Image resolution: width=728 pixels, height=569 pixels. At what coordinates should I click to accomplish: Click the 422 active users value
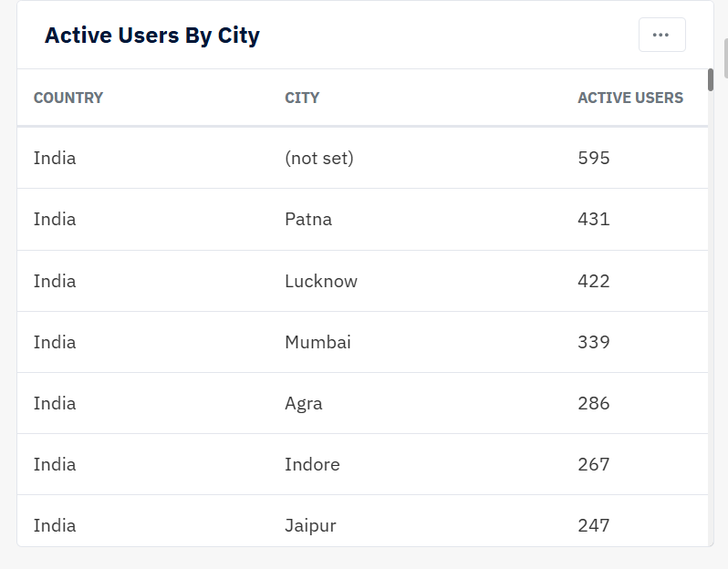594,281
